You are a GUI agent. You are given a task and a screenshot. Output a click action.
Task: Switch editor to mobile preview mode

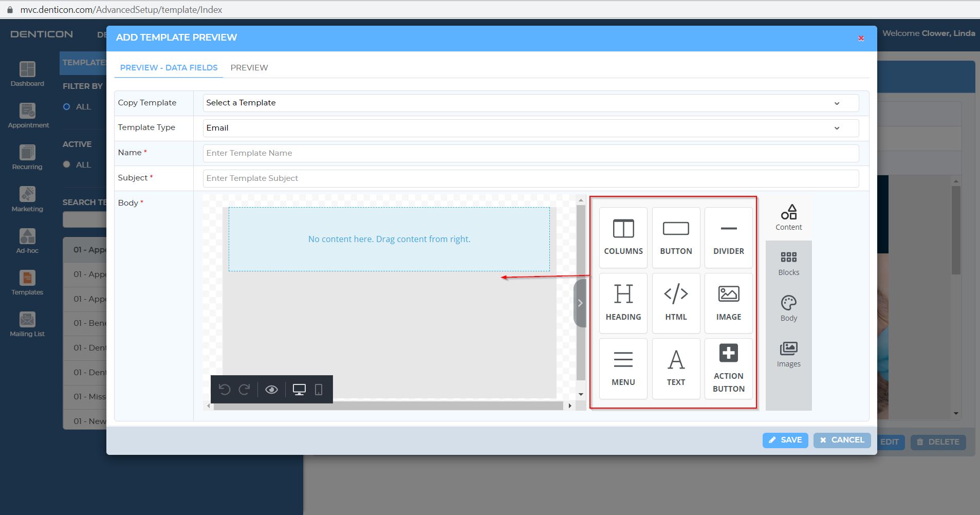(x=319, y=390)
